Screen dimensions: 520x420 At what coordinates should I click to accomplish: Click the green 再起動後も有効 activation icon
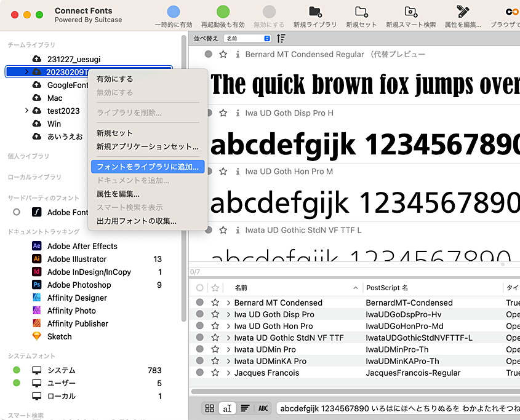pos(223,12)
